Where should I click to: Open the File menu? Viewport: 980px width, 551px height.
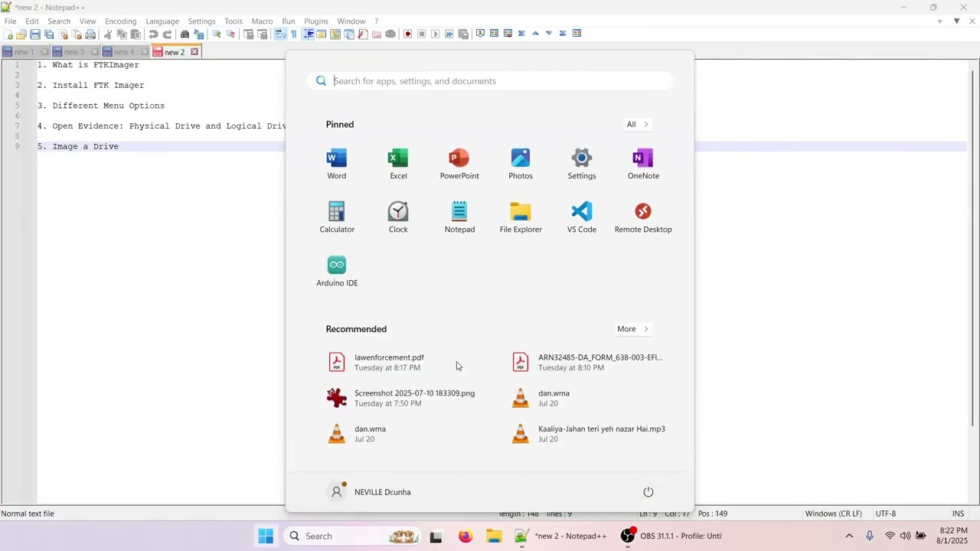[10, 21]
